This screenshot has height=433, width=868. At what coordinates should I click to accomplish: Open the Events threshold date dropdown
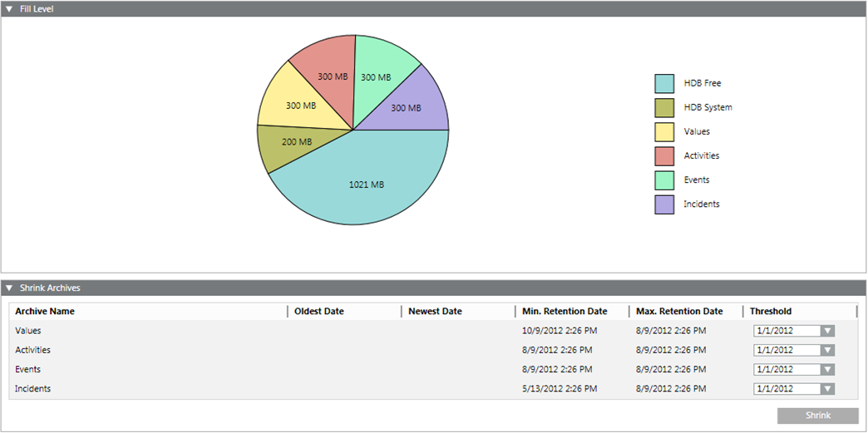pyautogui.click(x=826, y=369)
